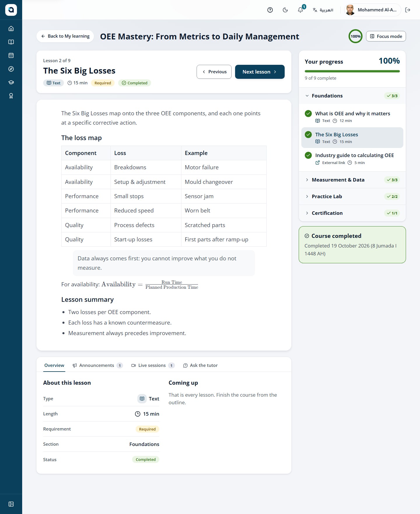420x514 pixels.
Task: Switch language to العربية
Action: pos(323,10)
